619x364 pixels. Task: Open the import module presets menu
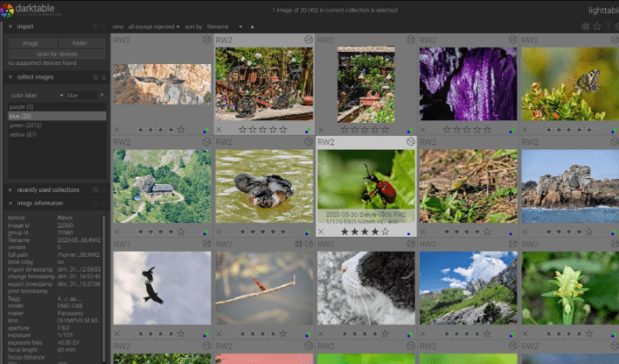click(103, 27)
